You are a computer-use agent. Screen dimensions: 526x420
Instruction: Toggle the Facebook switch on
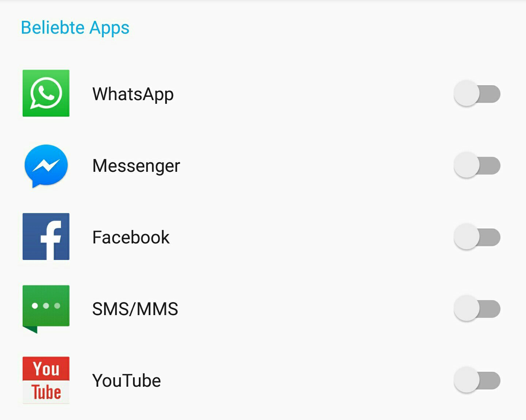(477, 237)
